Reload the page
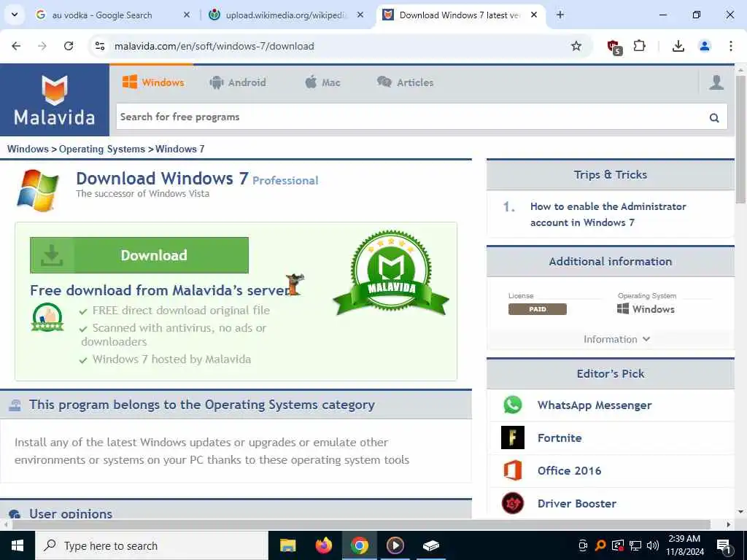Viewport: 747px width, 560px height. [69, 46]
